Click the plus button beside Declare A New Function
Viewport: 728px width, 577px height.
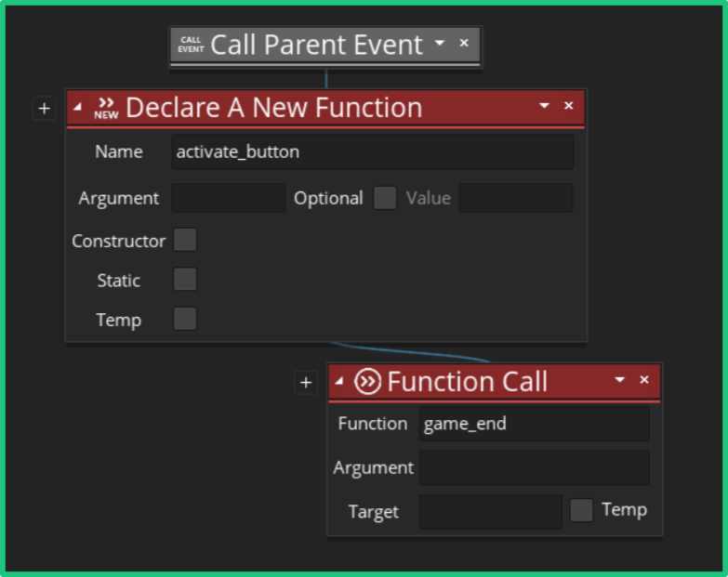[44, 109]
